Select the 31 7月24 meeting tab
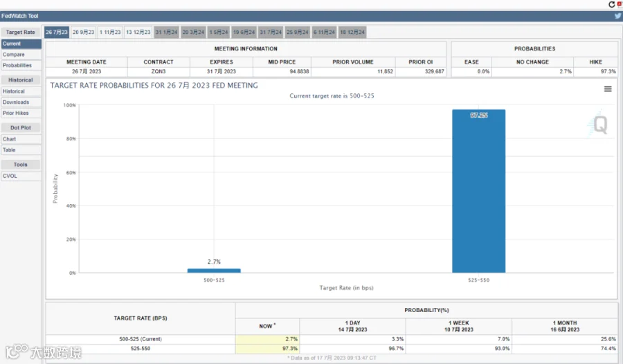The height and width of the screenshot is (364, 623). click(271, 33)
